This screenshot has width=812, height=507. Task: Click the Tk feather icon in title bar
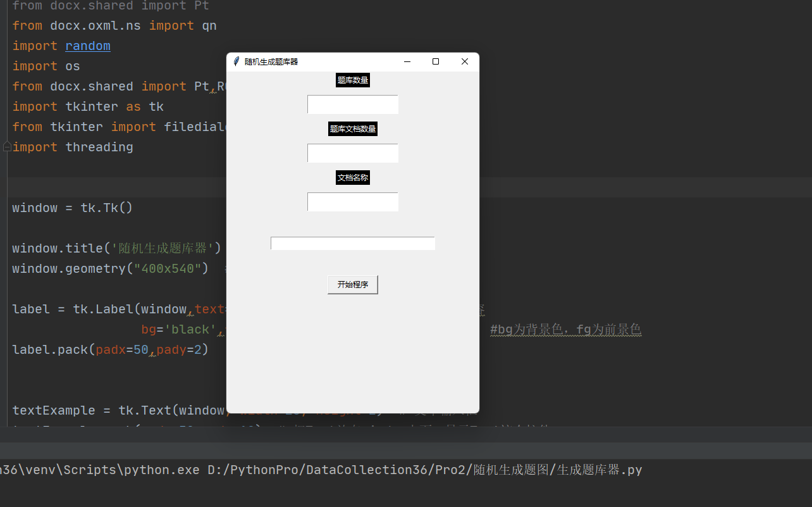pos(236,61)
